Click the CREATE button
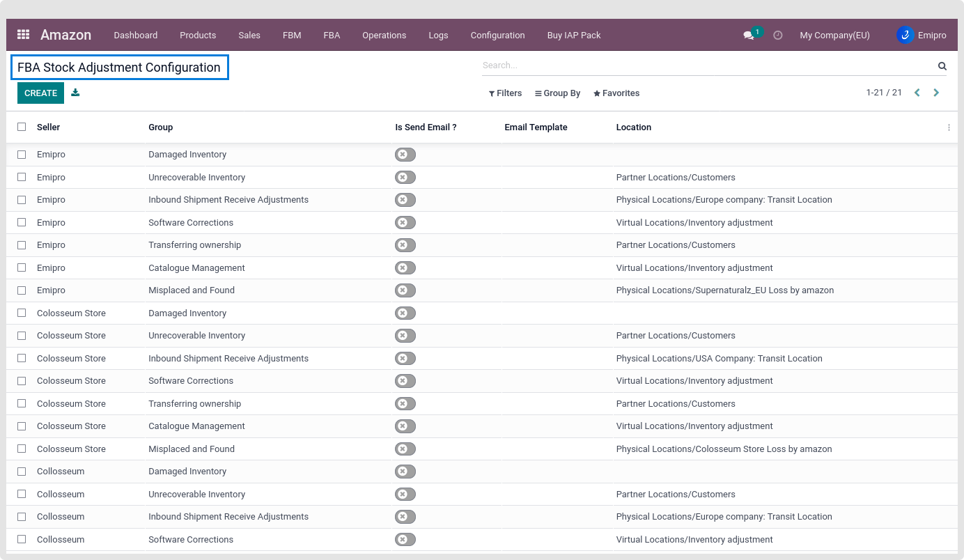Image resolution: width=964 pixels, height=560 pixels. [40, 93]
